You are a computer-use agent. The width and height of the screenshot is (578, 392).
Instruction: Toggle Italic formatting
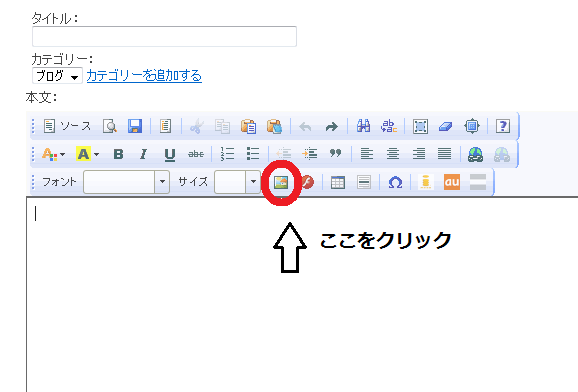point(143,154)
